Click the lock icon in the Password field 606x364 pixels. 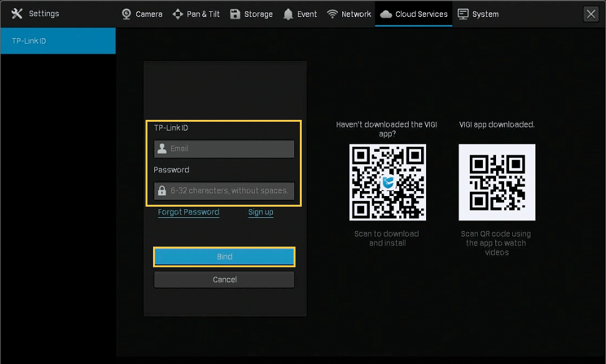click(x=162, y=190)
